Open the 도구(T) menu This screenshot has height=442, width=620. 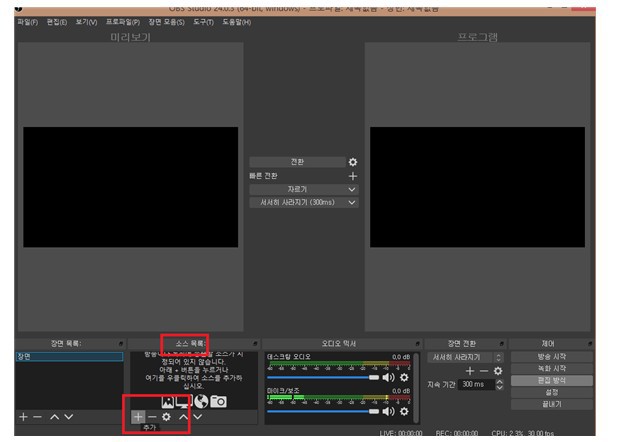pos(205,21)
